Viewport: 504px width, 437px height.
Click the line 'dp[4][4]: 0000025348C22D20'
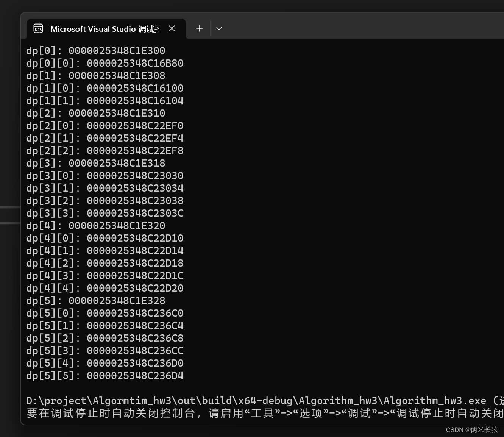(105, 288)
